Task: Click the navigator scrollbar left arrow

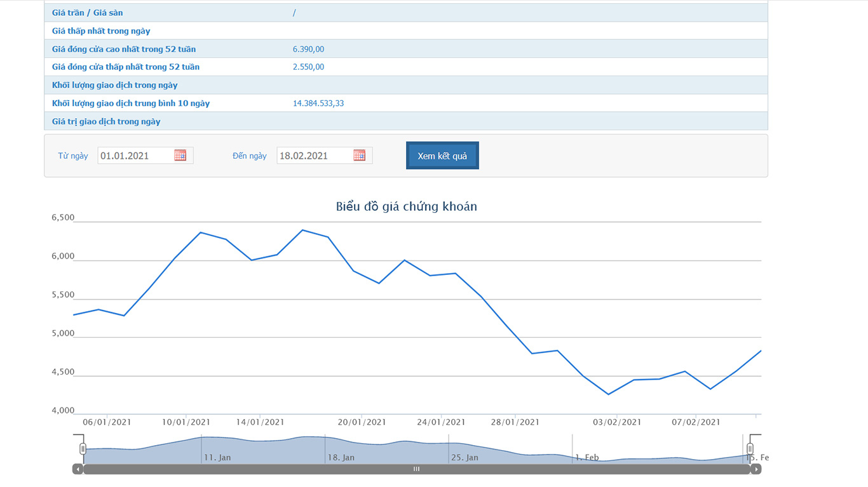Action: [78, 469]
